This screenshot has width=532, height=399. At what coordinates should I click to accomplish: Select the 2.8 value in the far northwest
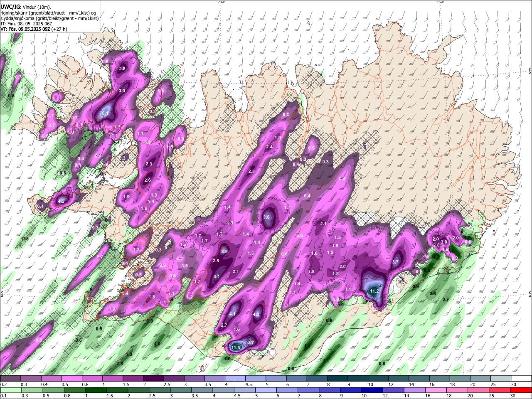122,69
